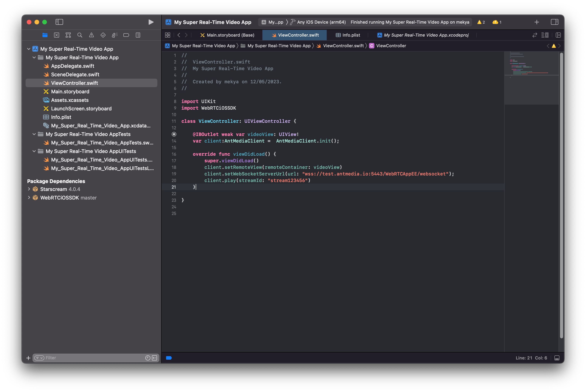Run the app with play button
The height and width of the screenshot is (392, 586).
[x=151, y=22]
